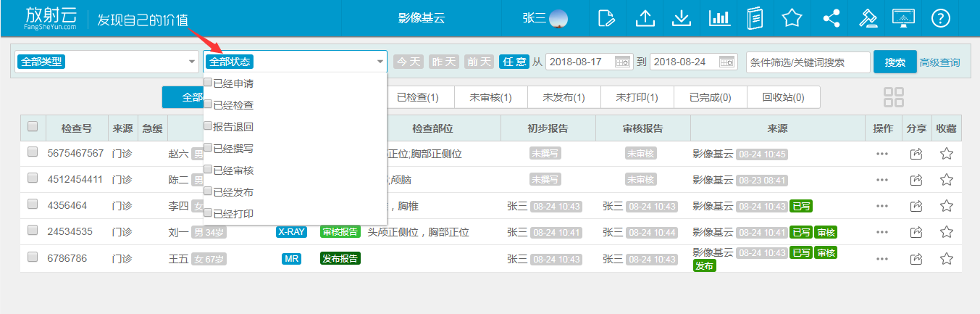Image resolution: width=980 pixels, height=314 pixels.
Task: Share the record 4356464
Action: [916, 206]
